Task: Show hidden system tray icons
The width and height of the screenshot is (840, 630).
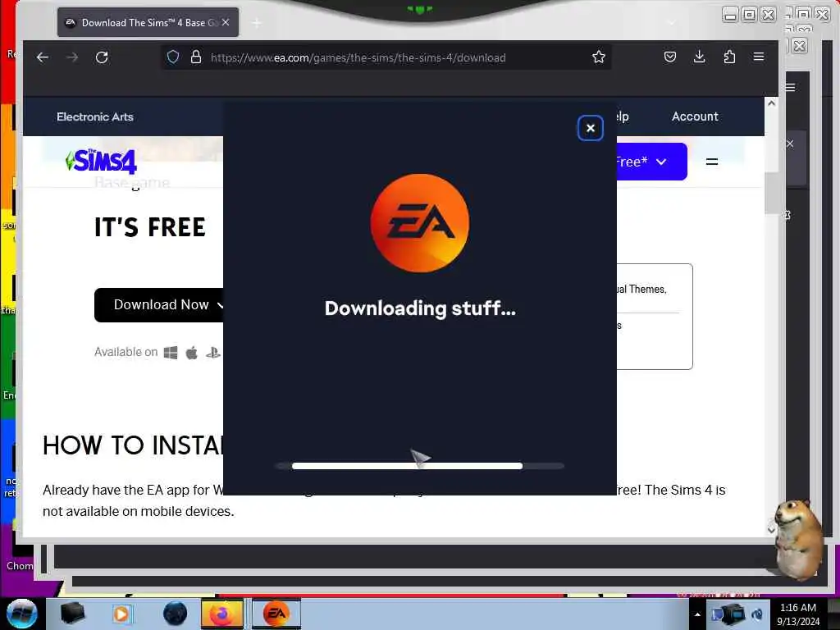Action: point(697,614)
